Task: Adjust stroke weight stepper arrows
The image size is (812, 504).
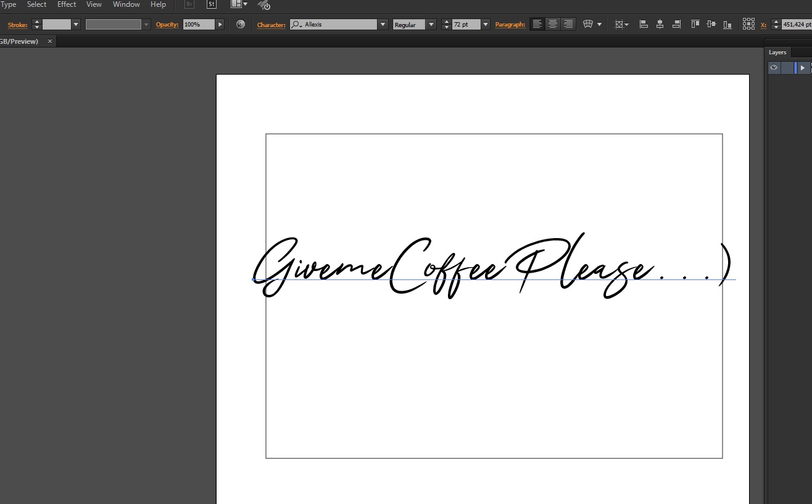Action: [36, 25]
